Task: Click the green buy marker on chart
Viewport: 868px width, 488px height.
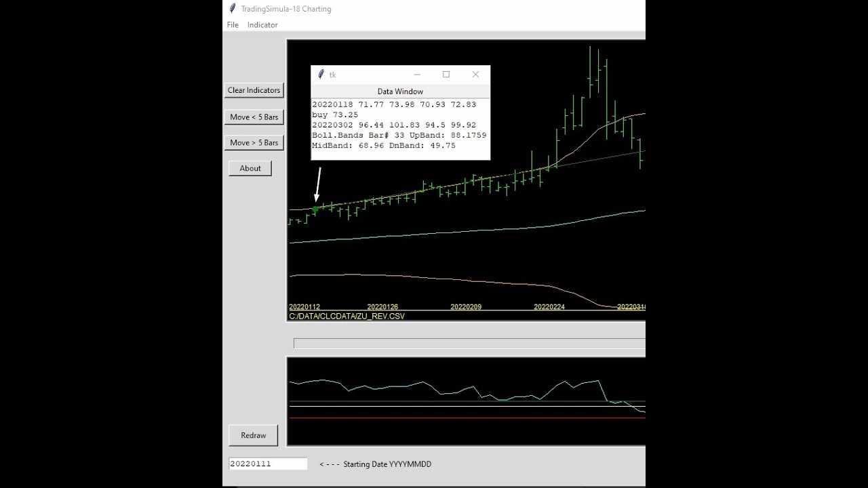Action: coord(315,209)
